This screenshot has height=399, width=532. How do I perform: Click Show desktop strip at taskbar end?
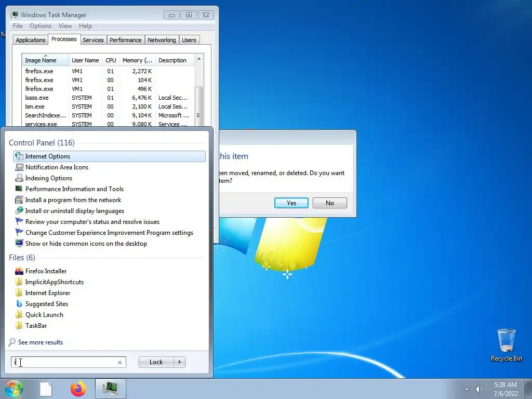pyautogui.click(x=528, y=389)
